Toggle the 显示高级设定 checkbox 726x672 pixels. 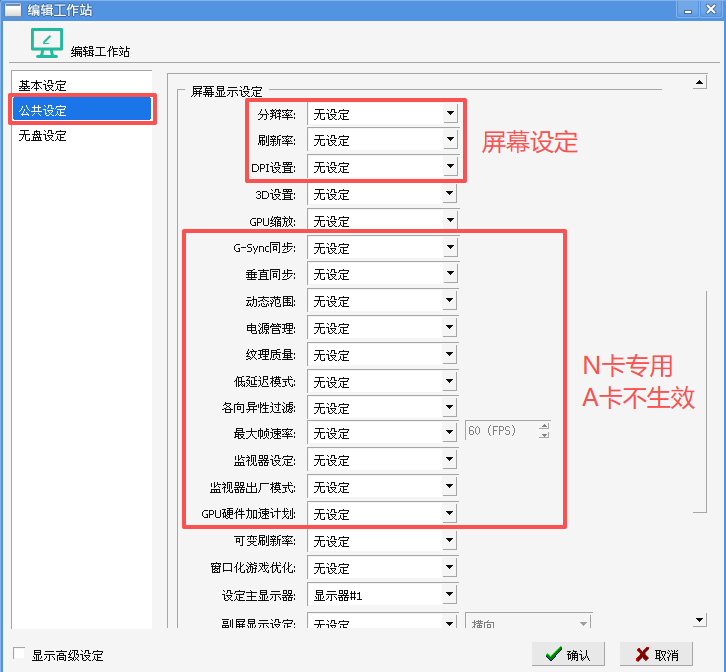point(19,653)
